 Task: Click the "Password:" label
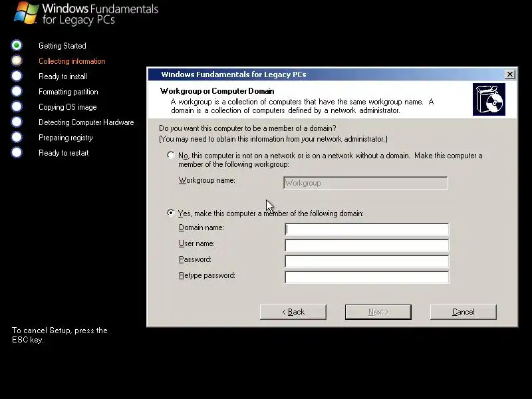(195, 259)
